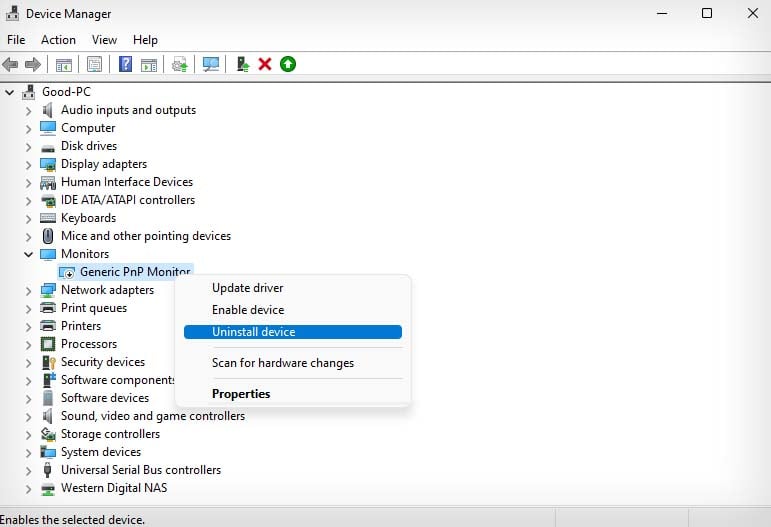Click the Display adapters icon
The width and height of the screenshot is (771, 527).
[48, 164]
